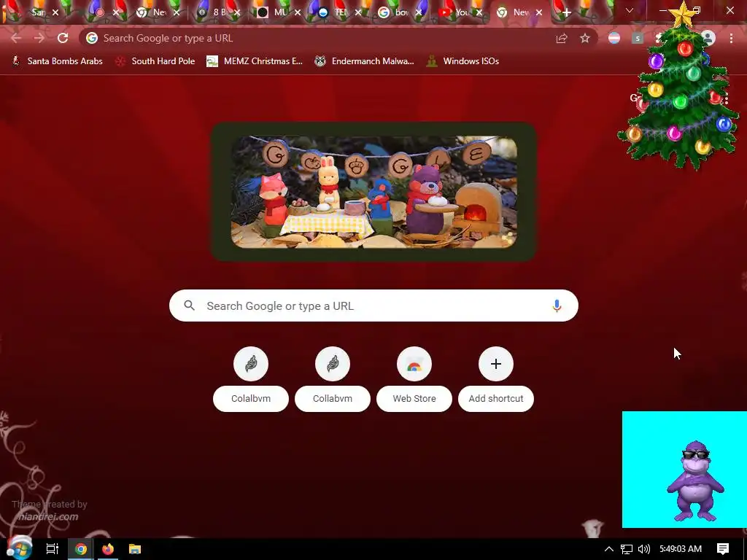Close the 8 B tab

coord(237,12)
